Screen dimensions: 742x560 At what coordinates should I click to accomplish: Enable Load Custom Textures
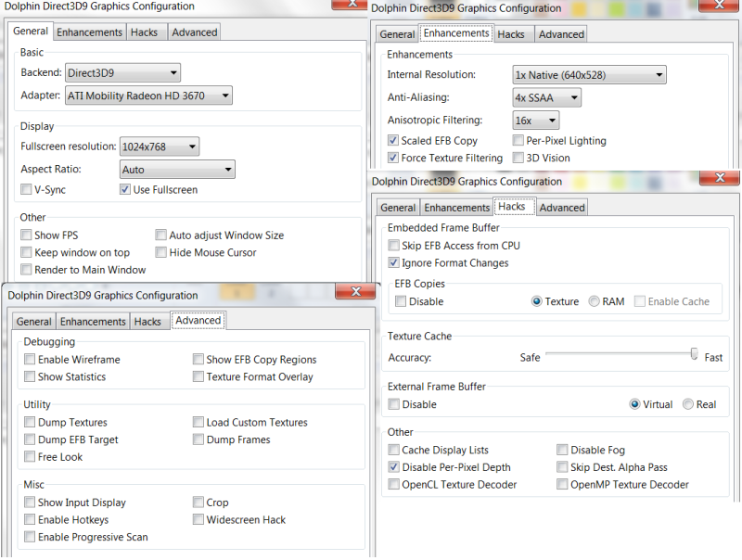198,422
